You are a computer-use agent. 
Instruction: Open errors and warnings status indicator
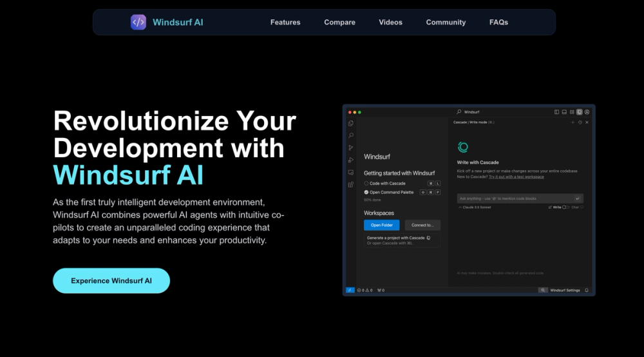click(x=365, y=290)
